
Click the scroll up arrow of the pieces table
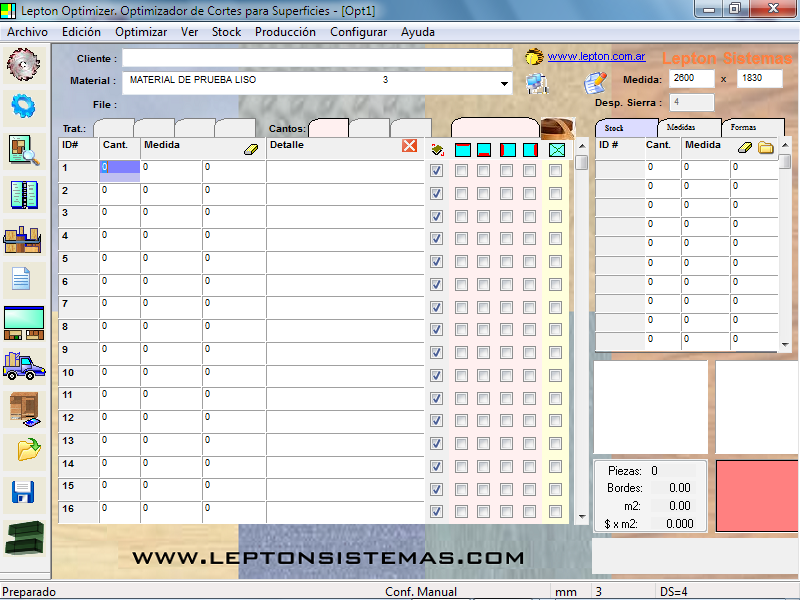coord(582,146)
